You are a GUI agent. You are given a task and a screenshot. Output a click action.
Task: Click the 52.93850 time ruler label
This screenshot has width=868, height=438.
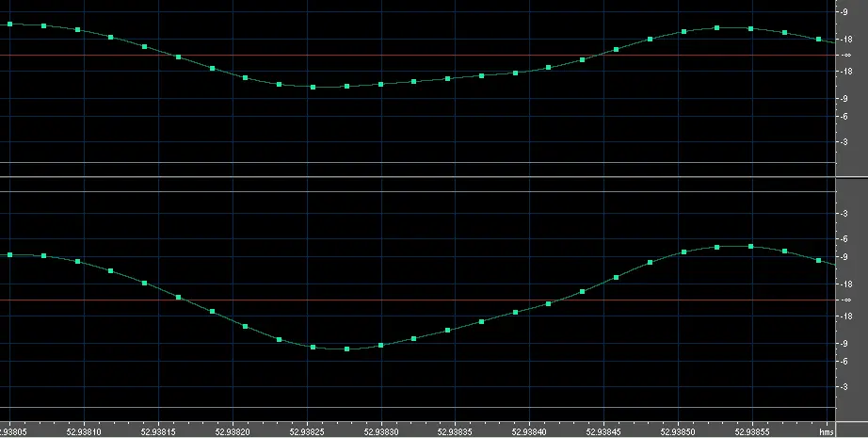678,431
